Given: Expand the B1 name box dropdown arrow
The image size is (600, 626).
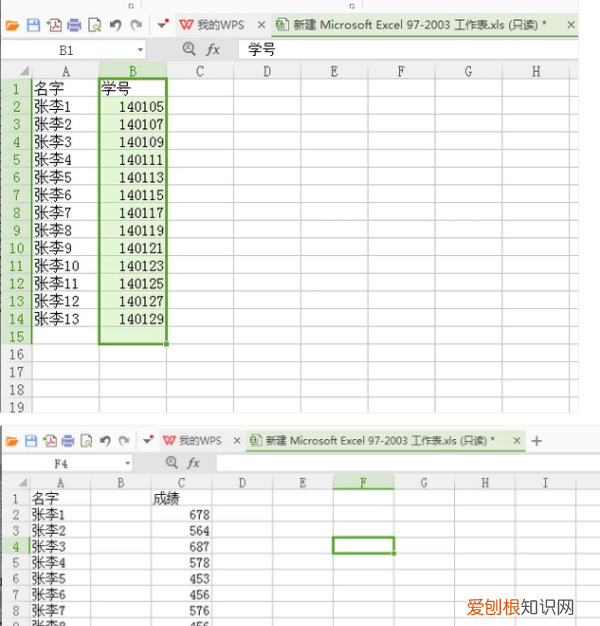Looking at the screenshot, I should 140,50.
